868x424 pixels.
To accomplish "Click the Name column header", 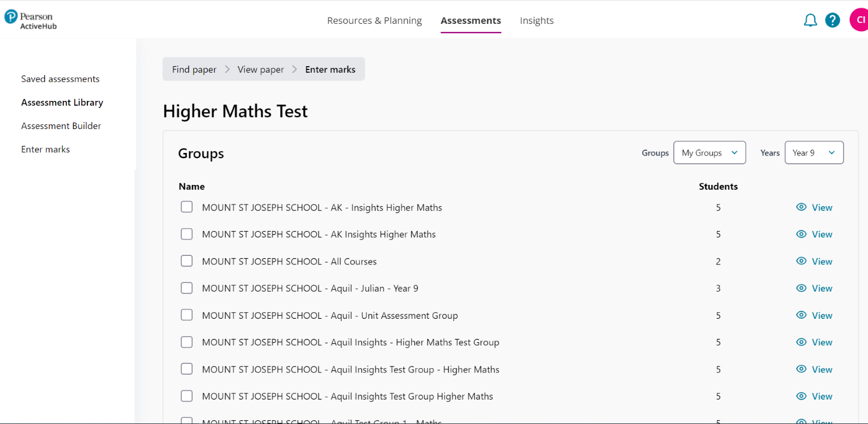I will tap(192, 187).
